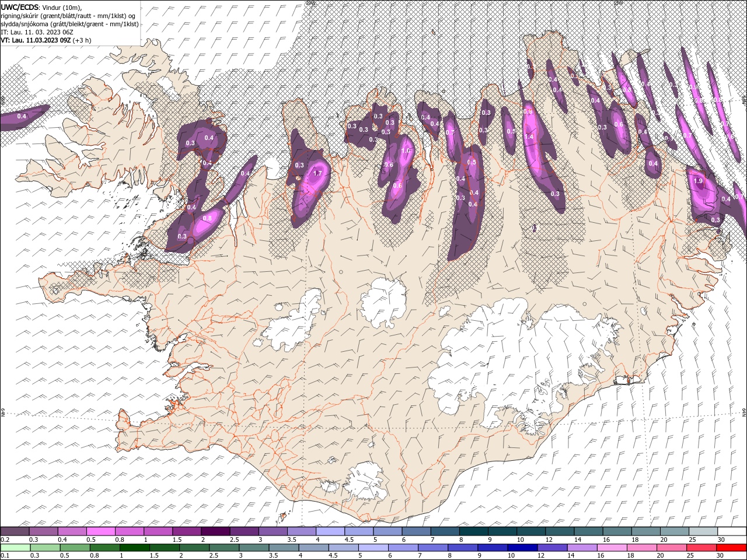The width and height of the screenshot is (747, 560).
Task: Click the lower legend swatch between 16 and 18
Action: pyautogui.click(x=612, y=548)
